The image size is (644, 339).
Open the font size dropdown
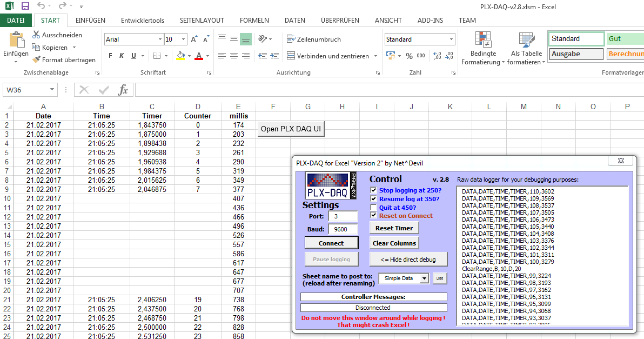(x=183, y=39)
